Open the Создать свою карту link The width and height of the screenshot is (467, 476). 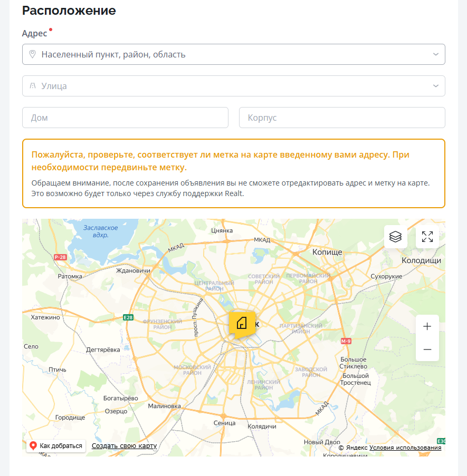click(124, 446)
